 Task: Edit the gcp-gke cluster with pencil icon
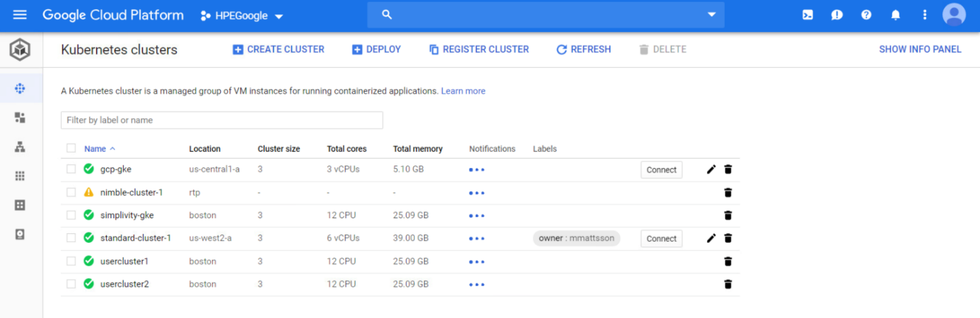711,170
